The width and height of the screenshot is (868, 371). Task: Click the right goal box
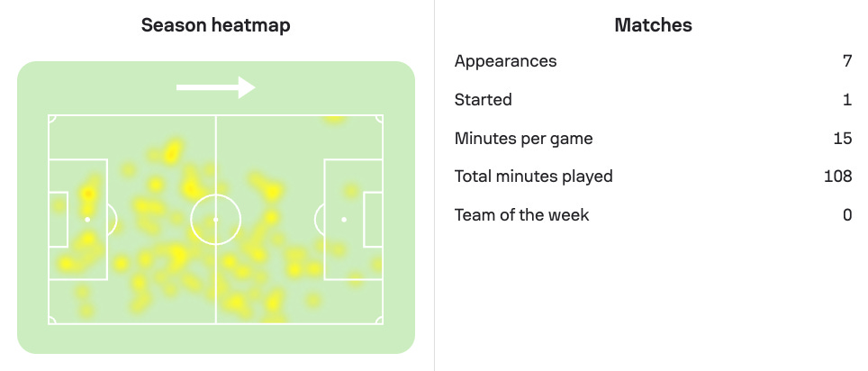coord(373,220)
